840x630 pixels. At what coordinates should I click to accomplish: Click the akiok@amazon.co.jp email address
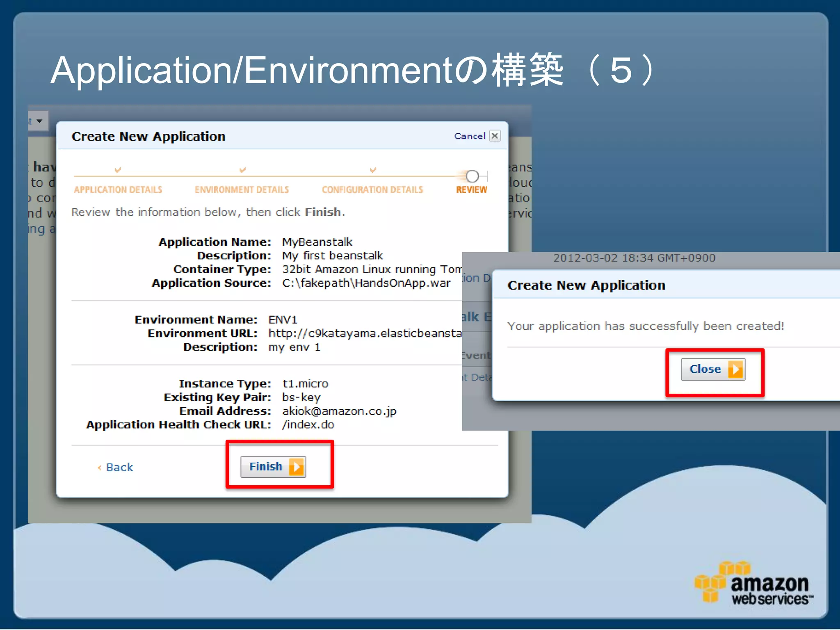pos(339,411)
